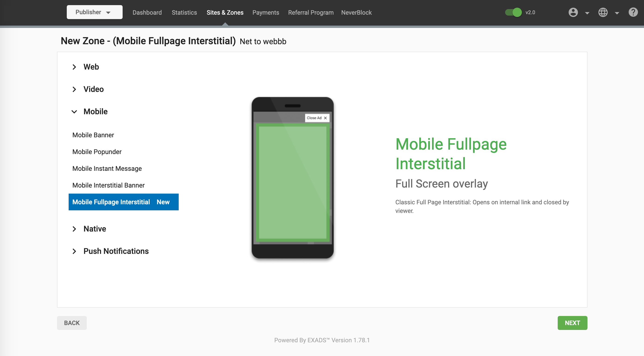644x356 pixels.
Task: Open the user account profile icon
Action: coord(573,13)
